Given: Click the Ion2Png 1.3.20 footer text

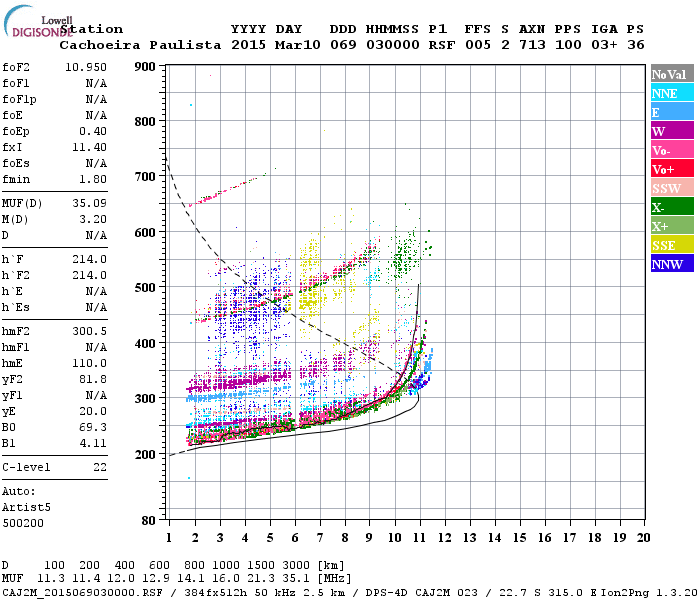Looking at the screenshot, I should tap(649, 592).
